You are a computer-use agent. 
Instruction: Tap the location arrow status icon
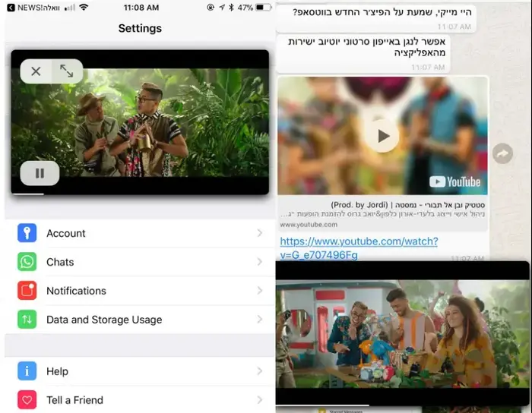[x=222, y=7]
